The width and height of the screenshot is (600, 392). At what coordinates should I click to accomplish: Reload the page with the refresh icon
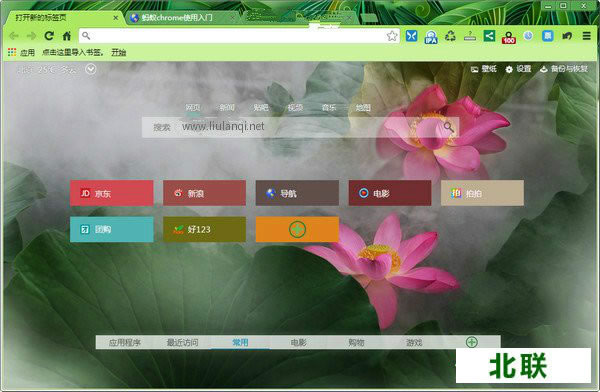coord(49,36)
